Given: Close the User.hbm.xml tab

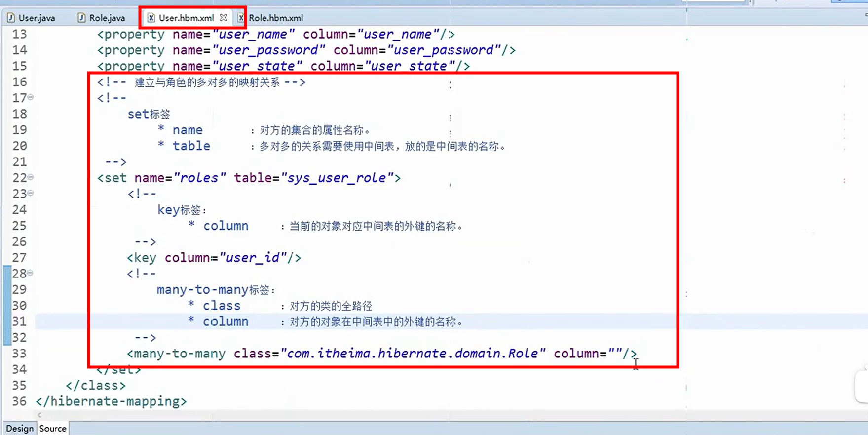Looking at the screenshot, I should (224, 17).
